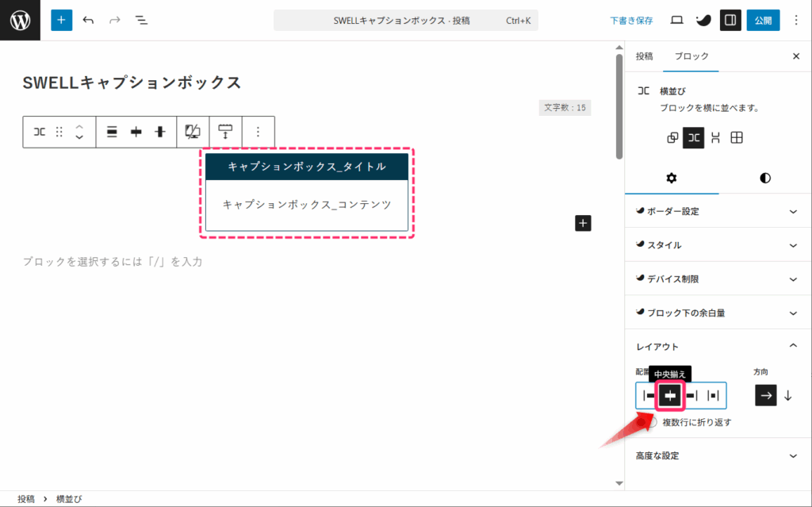Click the caption box title bar
The width and height of the screenshot is (812, 507).
click(307, 167)
